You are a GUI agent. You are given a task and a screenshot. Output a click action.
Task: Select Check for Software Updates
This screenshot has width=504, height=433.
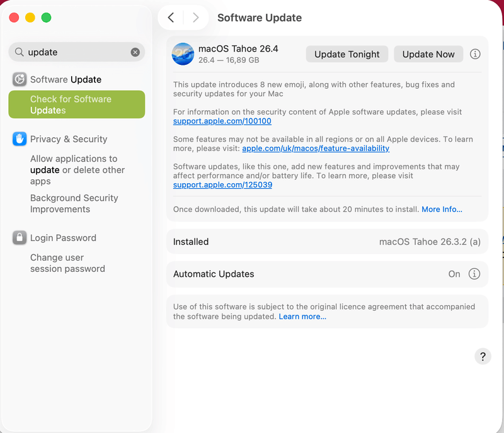click(76, 104)
